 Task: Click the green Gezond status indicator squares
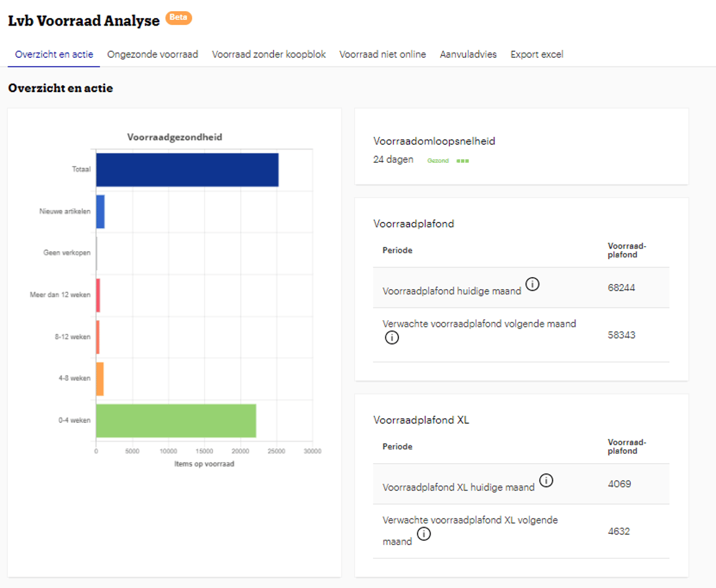[462, 160]
